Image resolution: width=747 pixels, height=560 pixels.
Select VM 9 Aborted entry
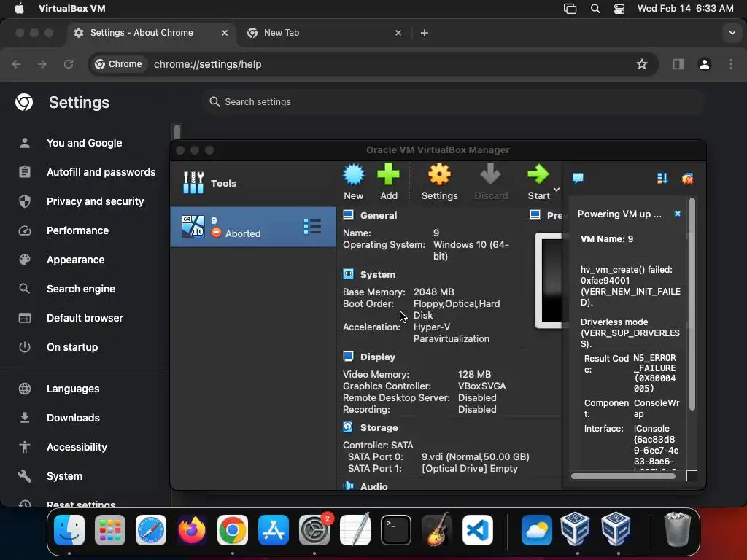[253, 227]
